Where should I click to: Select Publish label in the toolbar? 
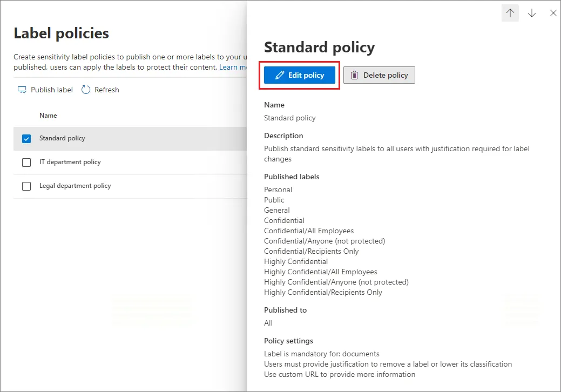[51, 90]
